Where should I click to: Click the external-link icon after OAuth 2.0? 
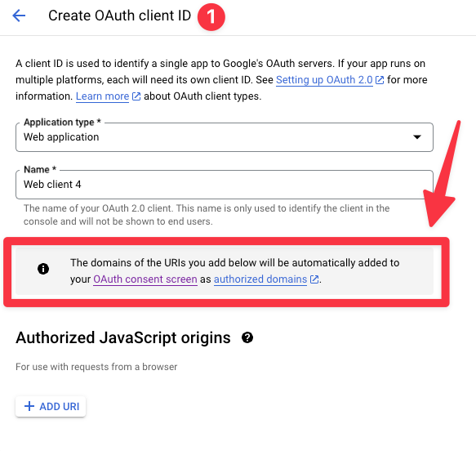380,80
